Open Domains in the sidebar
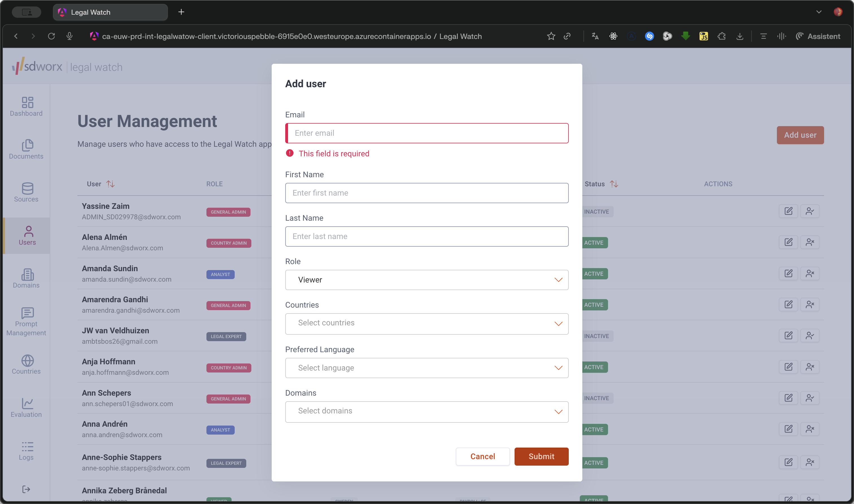Viewport: 854px width, 504px height. point(26,279)
